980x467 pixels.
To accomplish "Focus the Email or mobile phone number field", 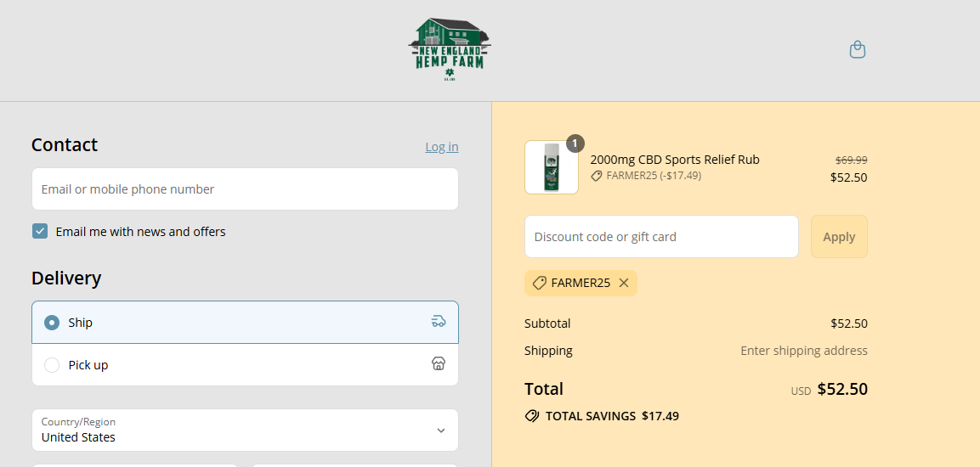I will [x=245, y=189].
